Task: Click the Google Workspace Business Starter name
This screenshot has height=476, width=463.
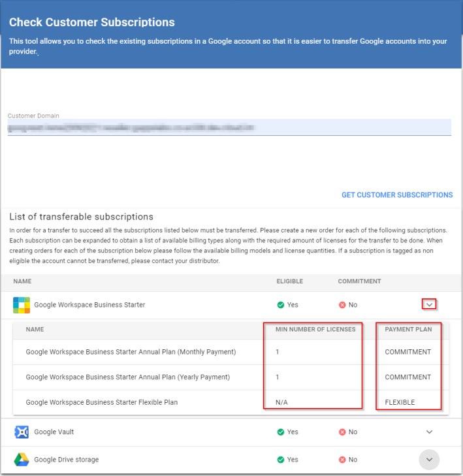Action: tap(89, 305)
